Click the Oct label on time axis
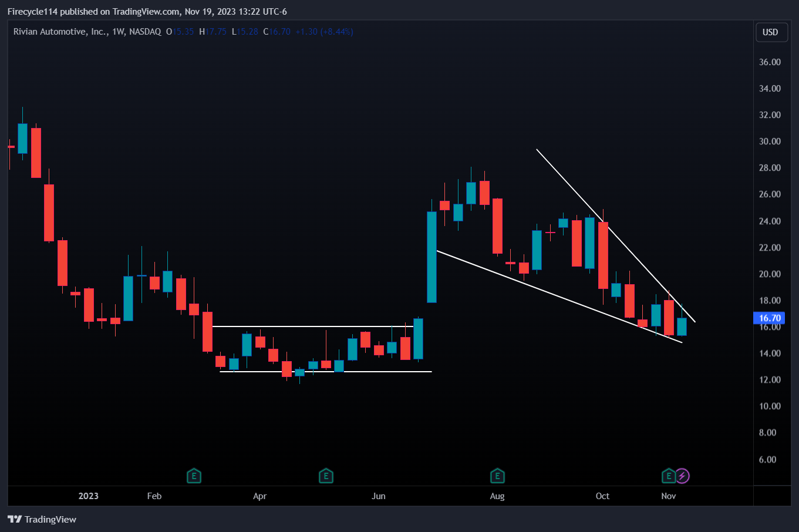799x532 pixels. click(x=602, y=496)
